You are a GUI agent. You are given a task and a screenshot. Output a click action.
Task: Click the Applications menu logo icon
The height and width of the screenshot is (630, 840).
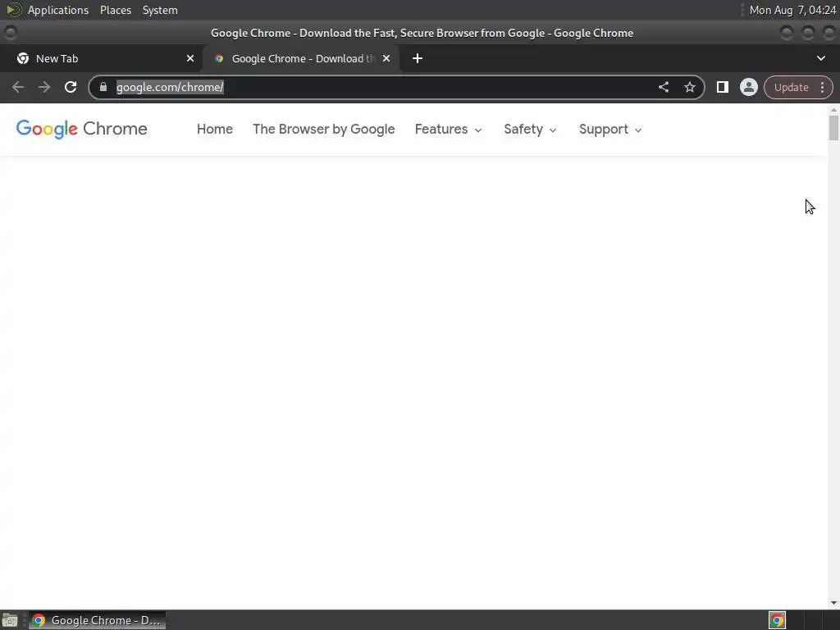click(x=14, y=10)
